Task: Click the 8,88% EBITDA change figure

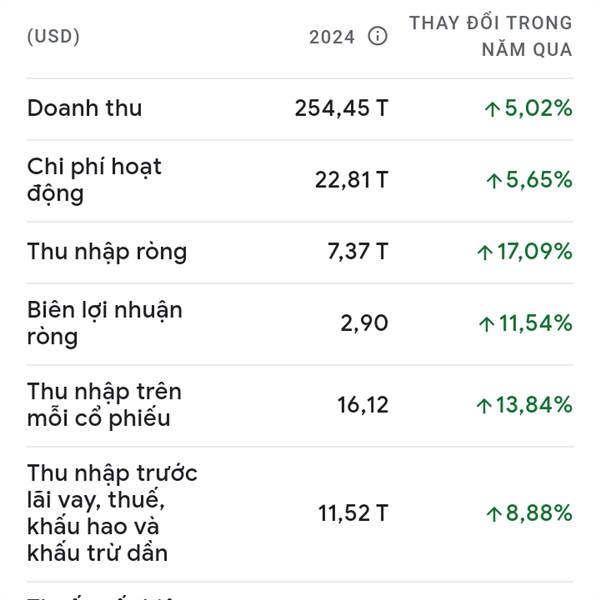Action: pos(529,513)
